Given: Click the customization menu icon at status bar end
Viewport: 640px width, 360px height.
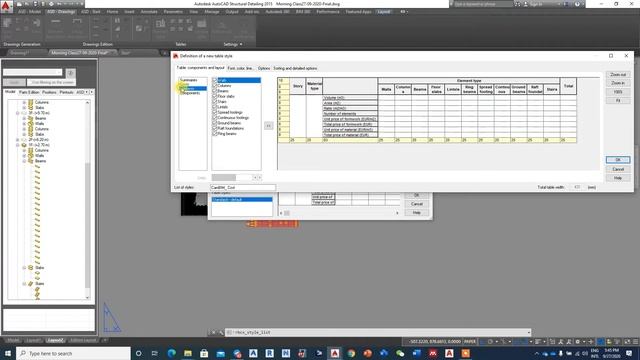Looking at the screenshot, I should [636, 342].
